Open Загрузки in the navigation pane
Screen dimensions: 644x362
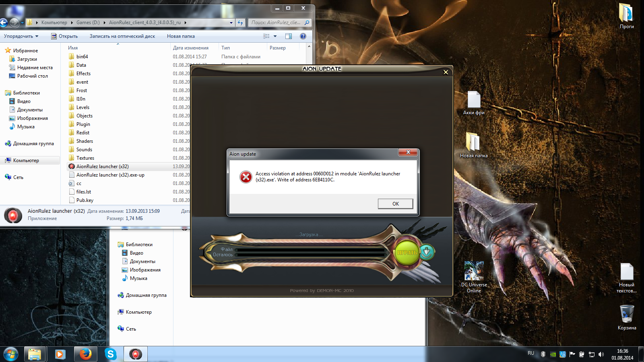click(x=27, y=59)
